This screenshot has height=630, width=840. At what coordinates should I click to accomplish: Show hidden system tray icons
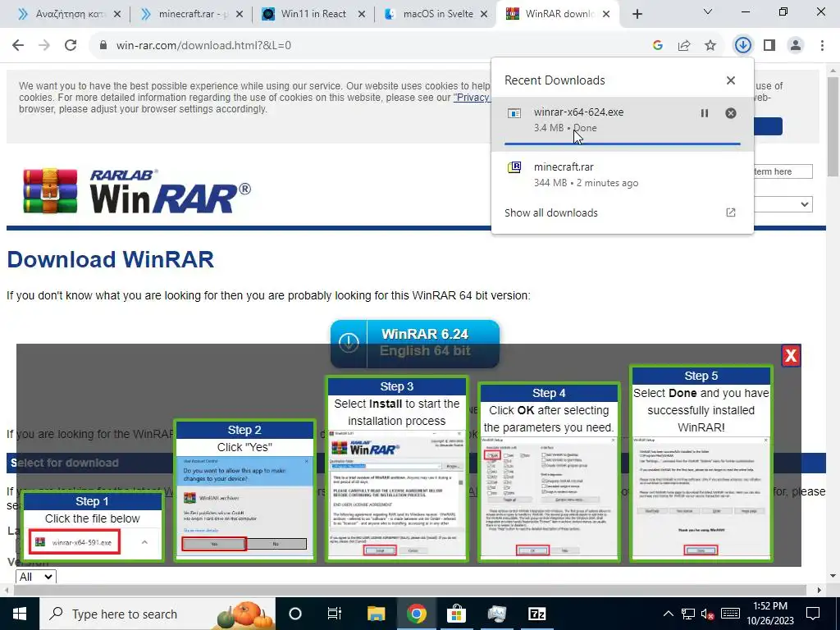[x=668, y=614]
